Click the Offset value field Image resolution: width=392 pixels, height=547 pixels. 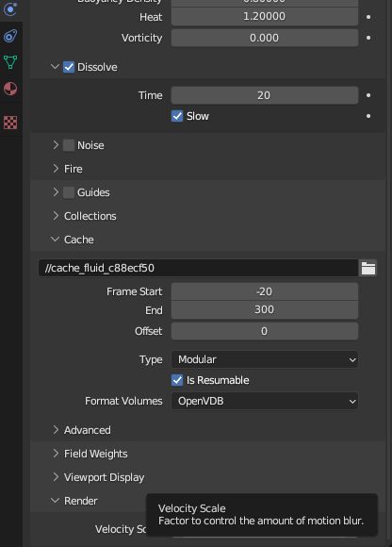(265, 331)
